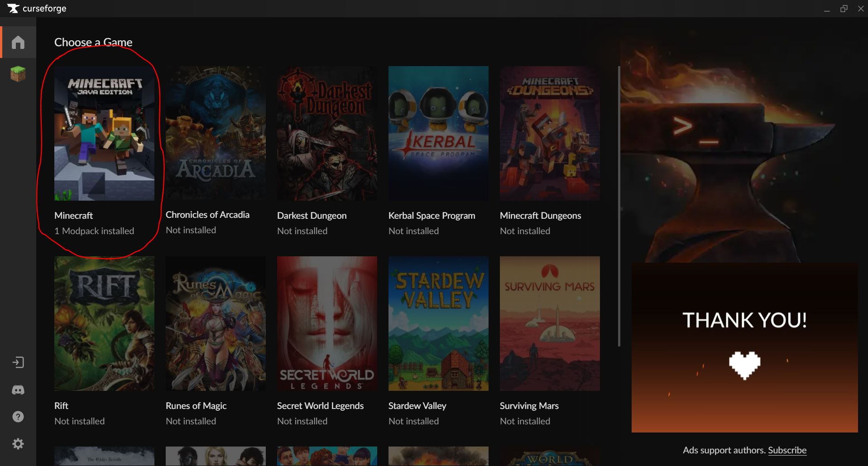Viewport: 868px width, 466px height.
Task: Click the Minecraft title text
Action: [x=73, y=216]
